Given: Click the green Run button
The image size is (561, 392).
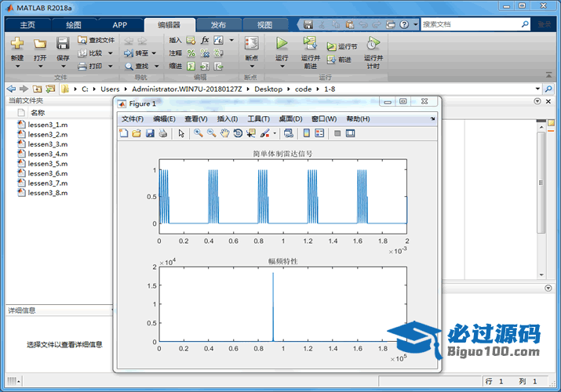Looking at the screenshot, I should point(282,43).
